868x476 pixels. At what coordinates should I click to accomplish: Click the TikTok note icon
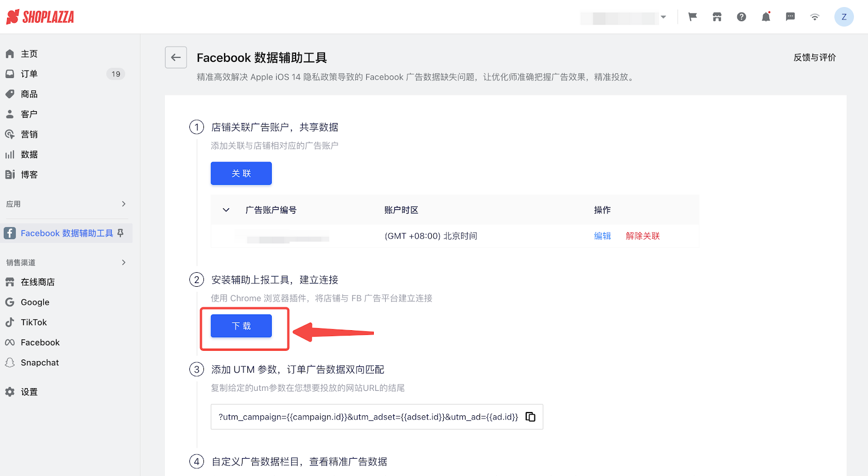(x=10, y=322)
